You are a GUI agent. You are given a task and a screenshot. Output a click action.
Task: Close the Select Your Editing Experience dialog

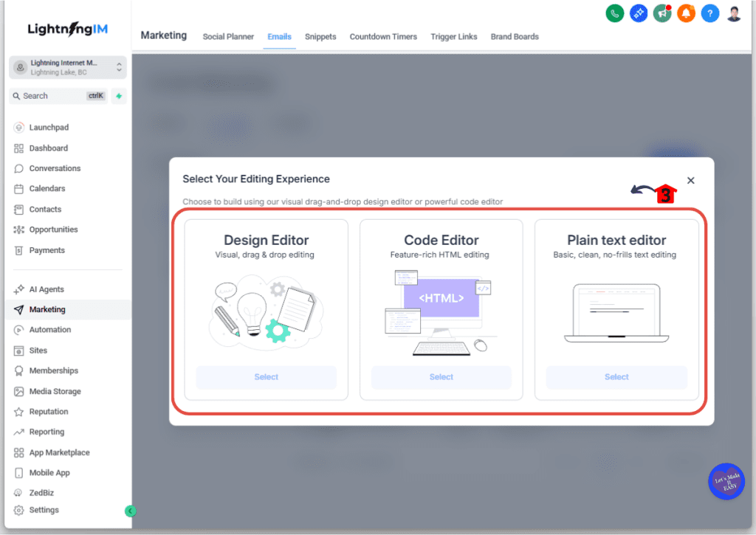pyautogui.click(x=690, y=180)
